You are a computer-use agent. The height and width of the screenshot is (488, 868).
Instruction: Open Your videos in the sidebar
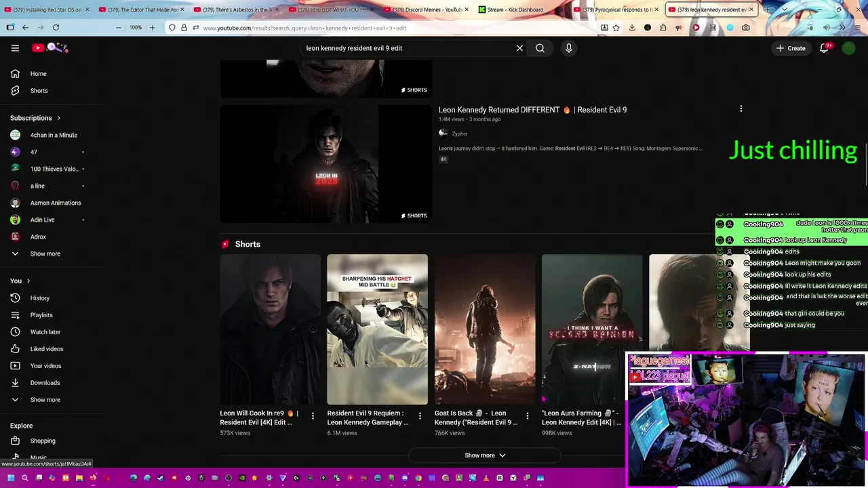(51, 365)
